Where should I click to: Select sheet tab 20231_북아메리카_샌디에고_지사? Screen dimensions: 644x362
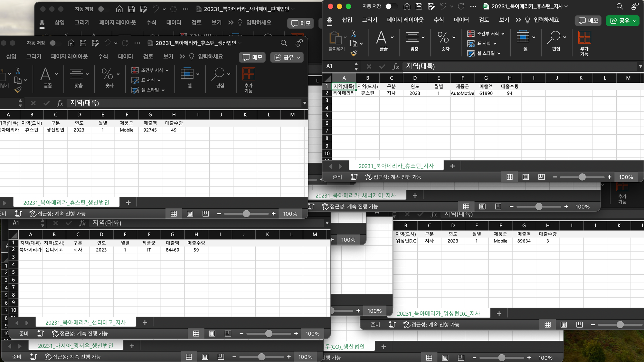(x=85, y=322)
